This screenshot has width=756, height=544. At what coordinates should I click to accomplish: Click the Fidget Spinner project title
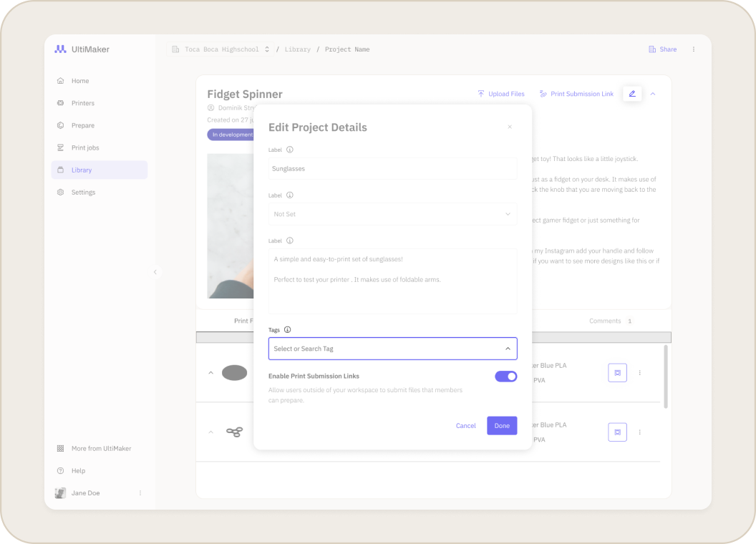(x=245, y=94)
